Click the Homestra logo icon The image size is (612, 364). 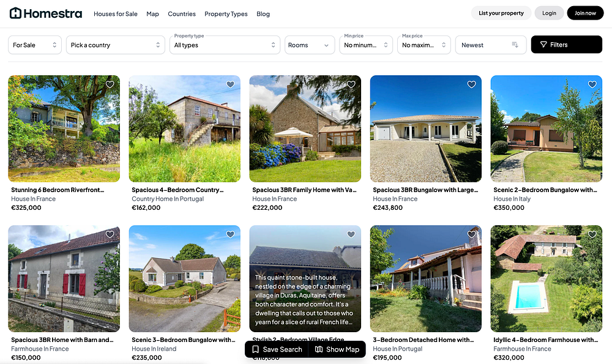click(x=15, y=13)
